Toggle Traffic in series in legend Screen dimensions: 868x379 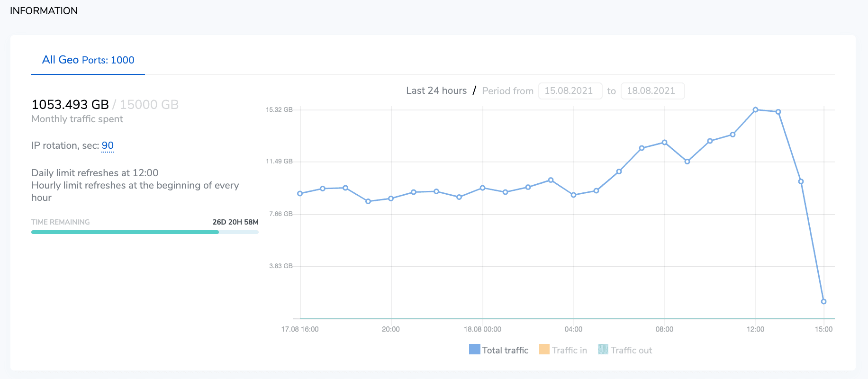(563, 350)
